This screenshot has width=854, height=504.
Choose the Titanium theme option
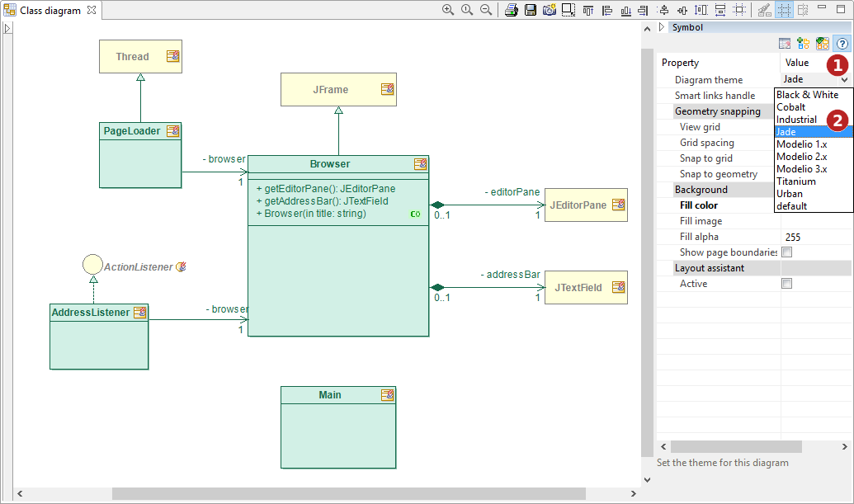(x=795, y=181)
